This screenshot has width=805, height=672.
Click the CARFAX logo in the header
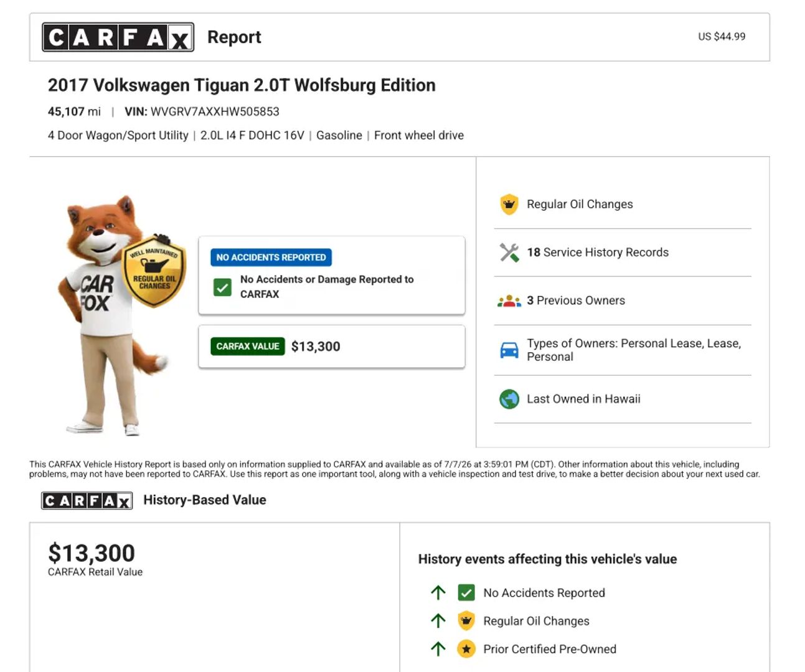pos(118,37)
